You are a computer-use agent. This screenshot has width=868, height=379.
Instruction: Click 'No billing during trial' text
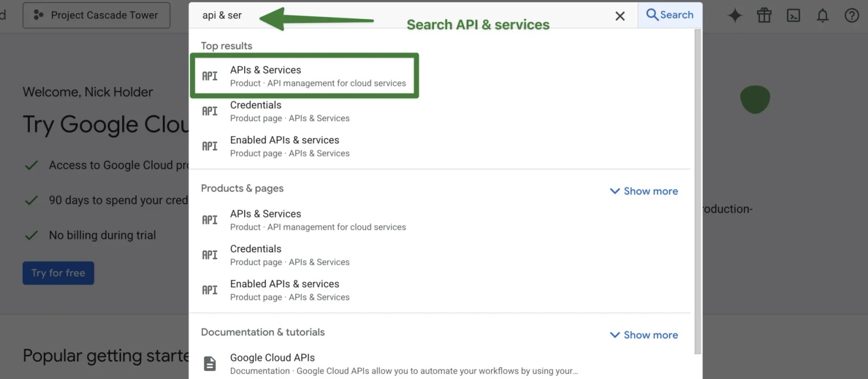[x=103, y=236]
